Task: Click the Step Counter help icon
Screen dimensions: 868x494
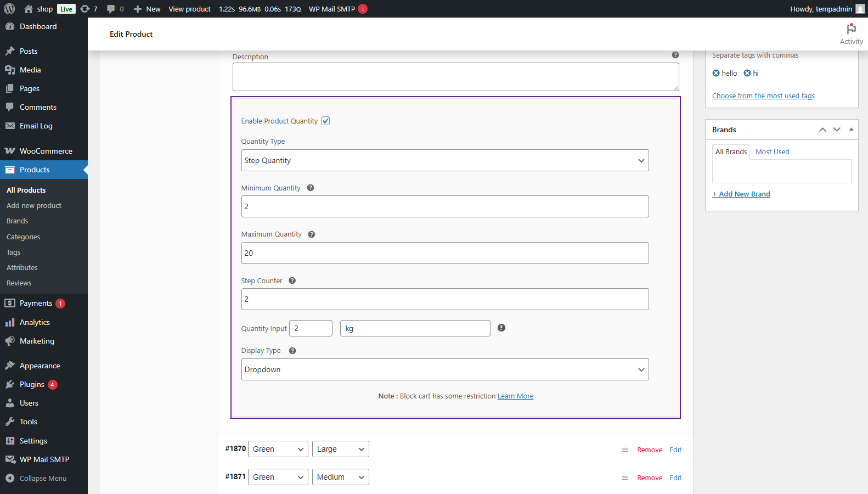Action: click(x=292, y=280)
